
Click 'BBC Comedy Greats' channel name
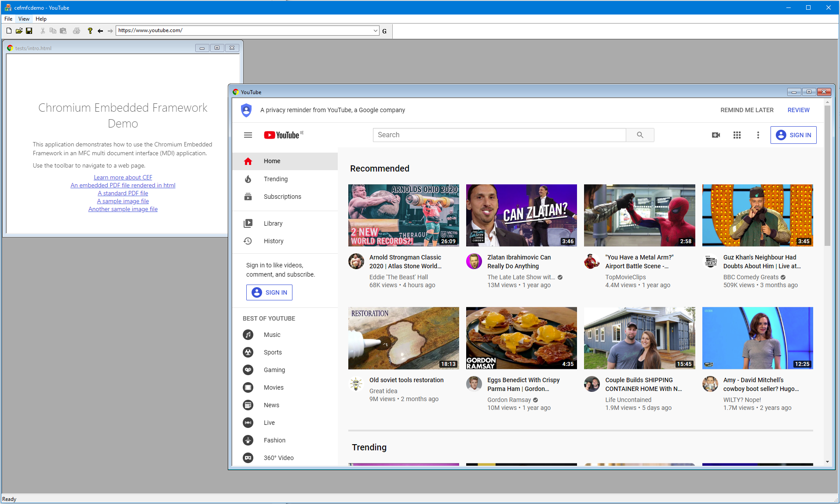(x=751, y=277)
